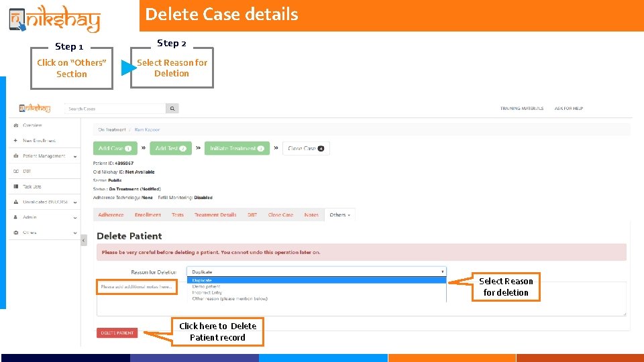
Task: Open the Others tab dropdown
Action: [x=339, y=215]
